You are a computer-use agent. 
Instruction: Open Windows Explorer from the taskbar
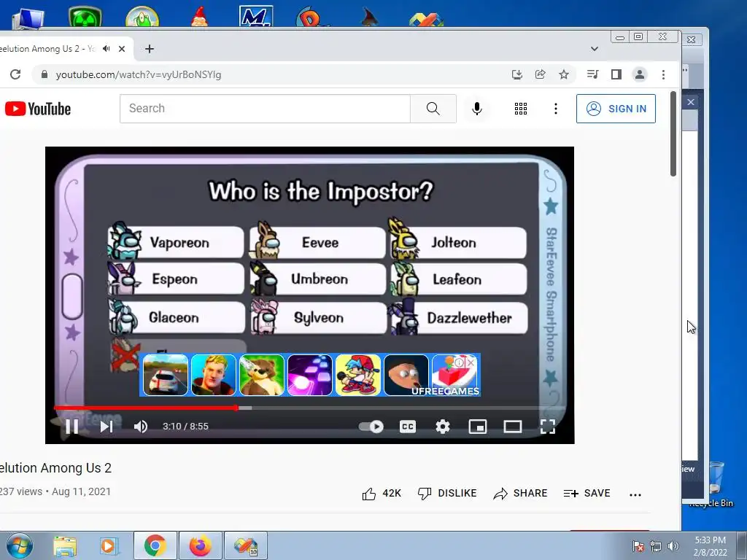tap(65, 546)
